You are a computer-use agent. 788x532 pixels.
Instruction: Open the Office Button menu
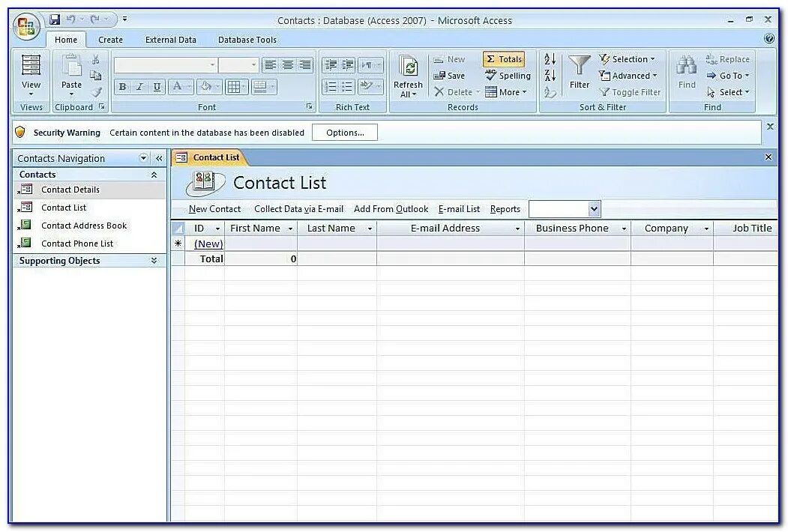27,26
